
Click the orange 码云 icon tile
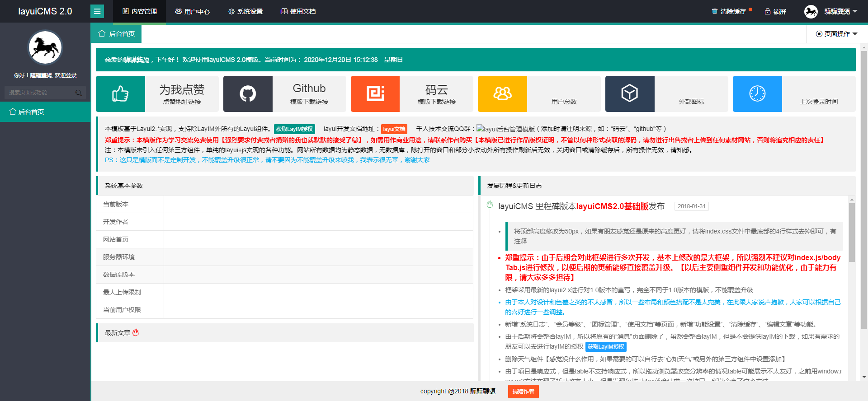(375, 93)
